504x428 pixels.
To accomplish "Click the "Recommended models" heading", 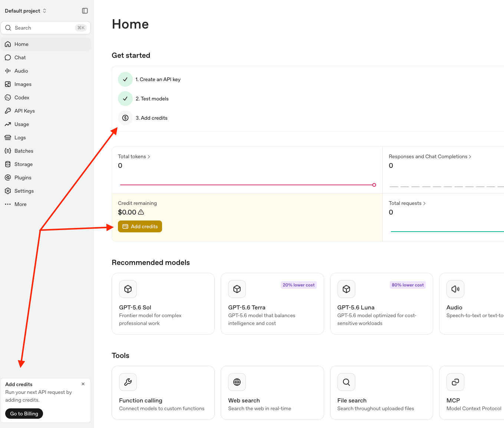I will (x=151, y=262).
